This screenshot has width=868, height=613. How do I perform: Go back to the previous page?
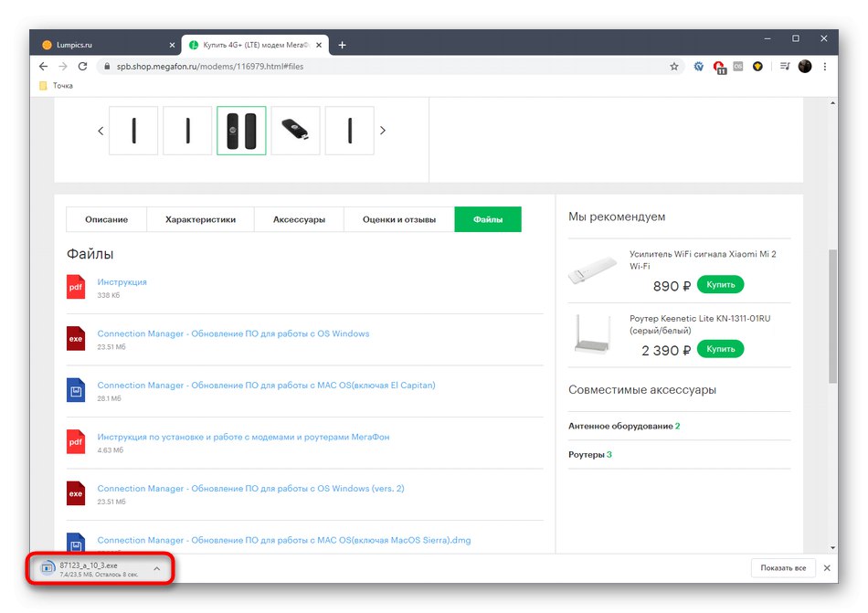(44, 67)
